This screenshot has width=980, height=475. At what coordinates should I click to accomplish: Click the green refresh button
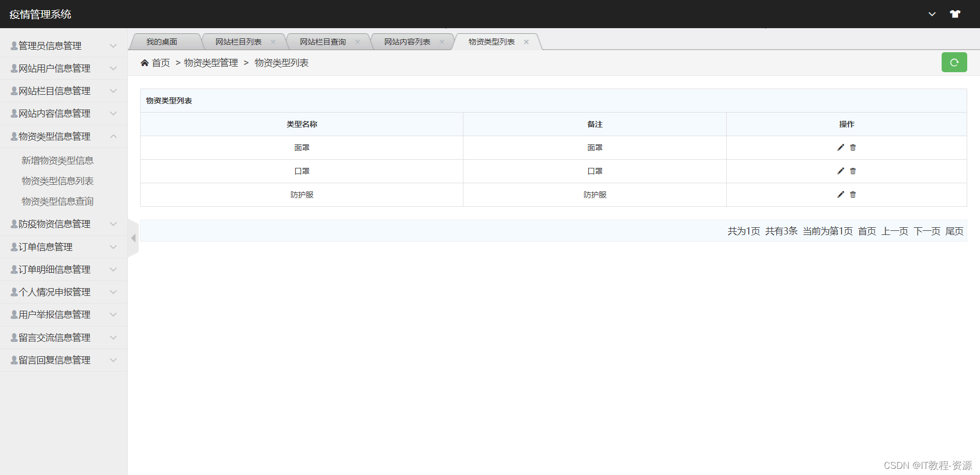click(x=954, y=62)
